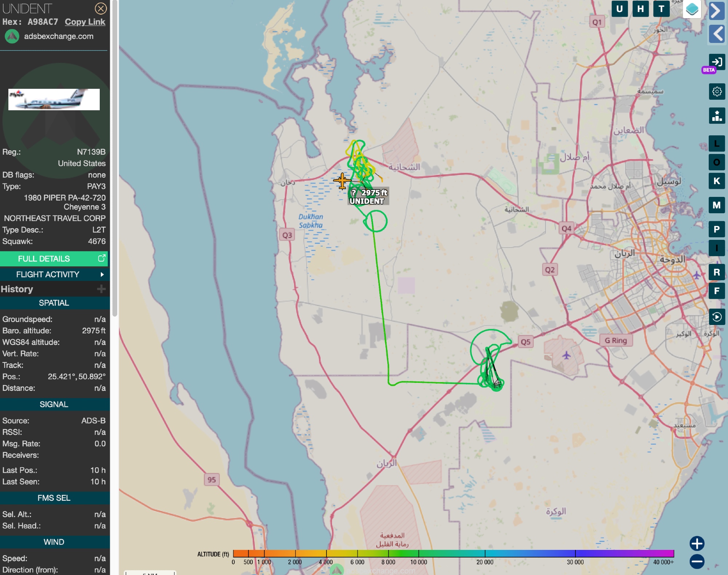
Task: Toggle the T tracks button
Action: click(x=661, y=9)
